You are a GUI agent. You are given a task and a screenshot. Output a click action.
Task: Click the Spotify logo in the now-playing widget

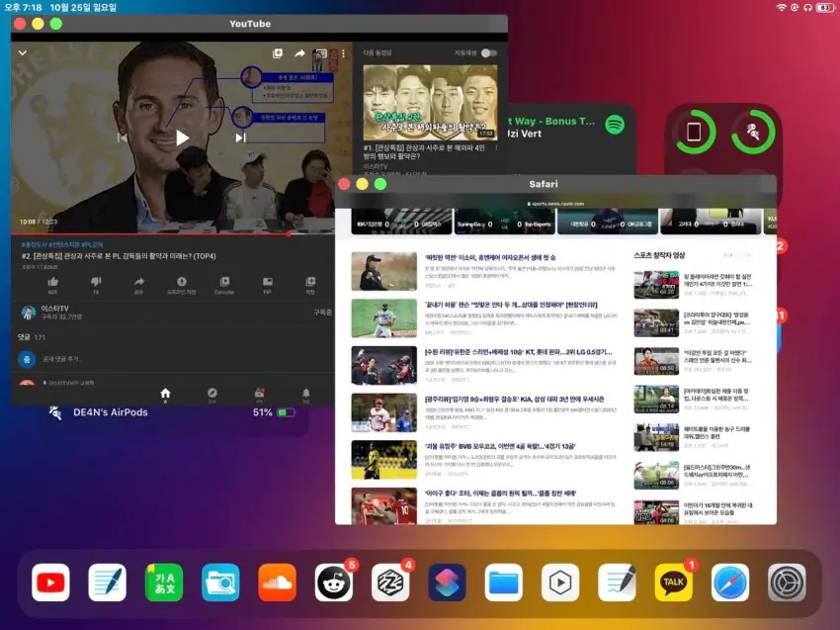[x=615, y=125]
